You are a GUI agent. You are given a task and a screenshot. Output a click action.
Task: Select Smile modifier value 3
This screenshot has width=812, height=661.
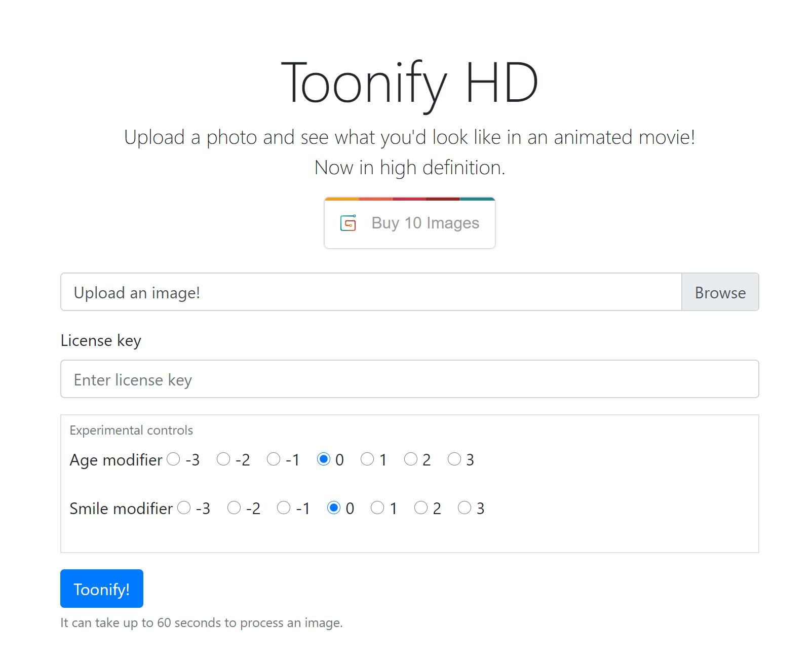465,508
